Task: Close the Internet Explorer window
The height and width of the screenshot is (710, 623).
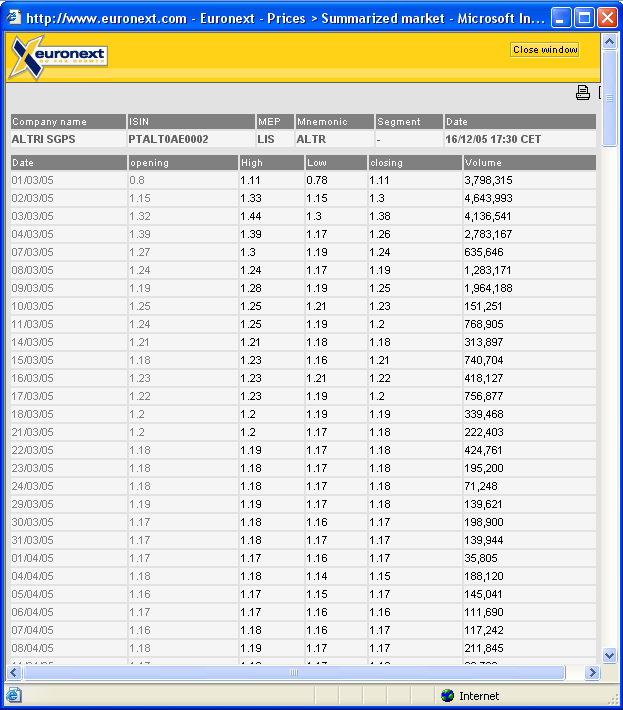Action: click(x=607, y=18)
